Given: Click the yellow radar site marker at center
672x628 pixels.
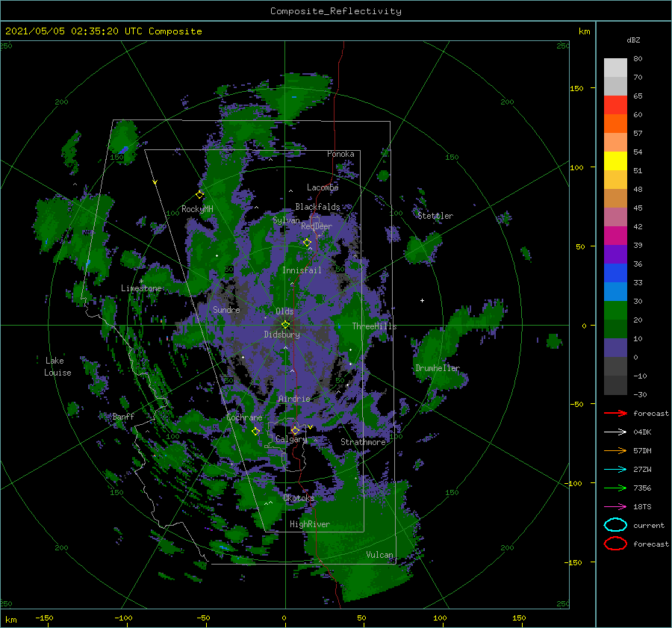Looking at the screenshot, I should click(285, 325).
